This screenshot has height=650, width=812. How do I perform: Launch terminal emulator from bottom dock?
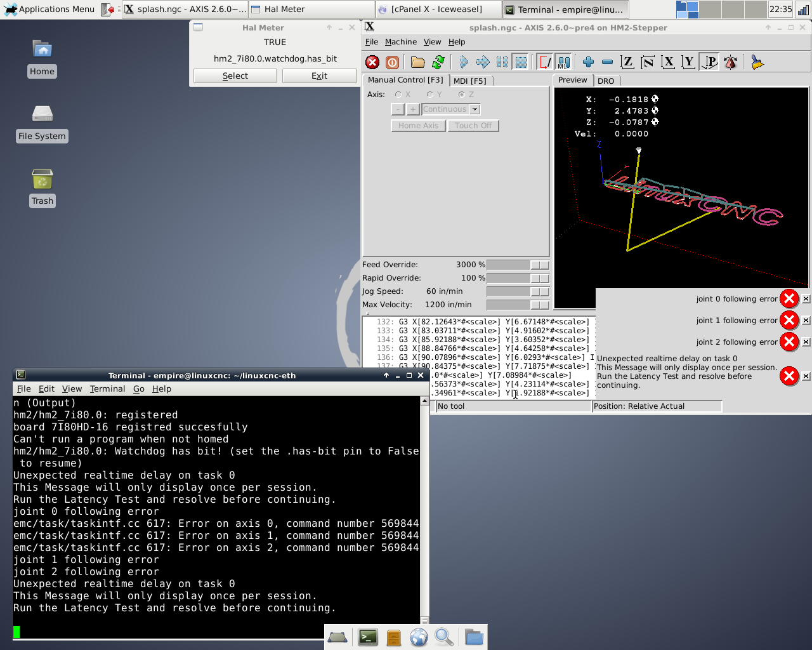[368, 637]
